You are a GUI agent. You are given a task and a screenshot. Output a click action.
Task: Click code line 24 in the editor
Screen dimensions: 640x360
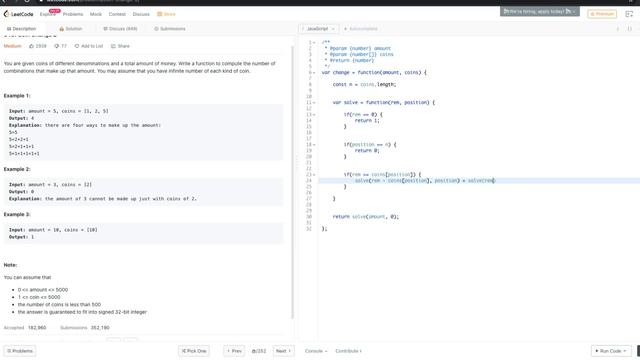(x=479, y=180)
